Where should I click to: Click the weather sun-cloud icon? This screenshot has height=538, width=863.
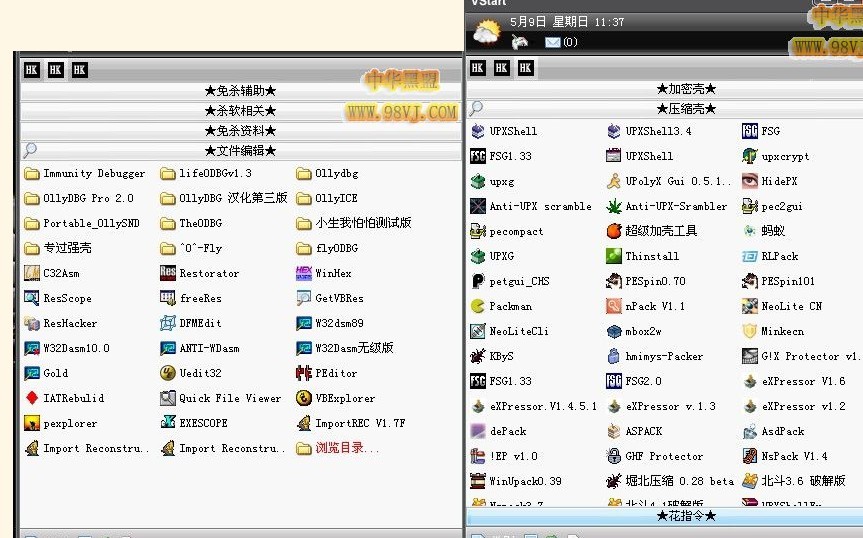pyautogui.click(x=487, y=31)
